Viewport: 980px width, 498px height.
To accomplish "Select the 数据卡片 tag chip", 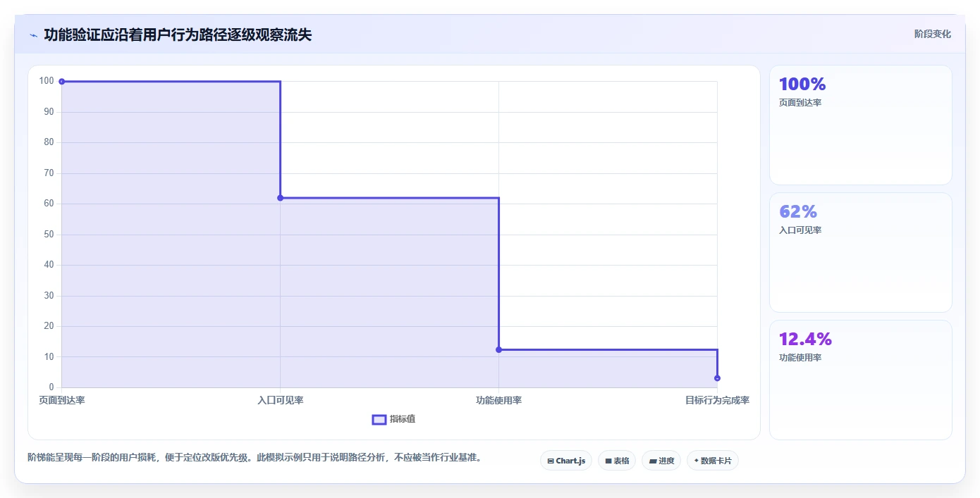I will (x=713, y=461).
